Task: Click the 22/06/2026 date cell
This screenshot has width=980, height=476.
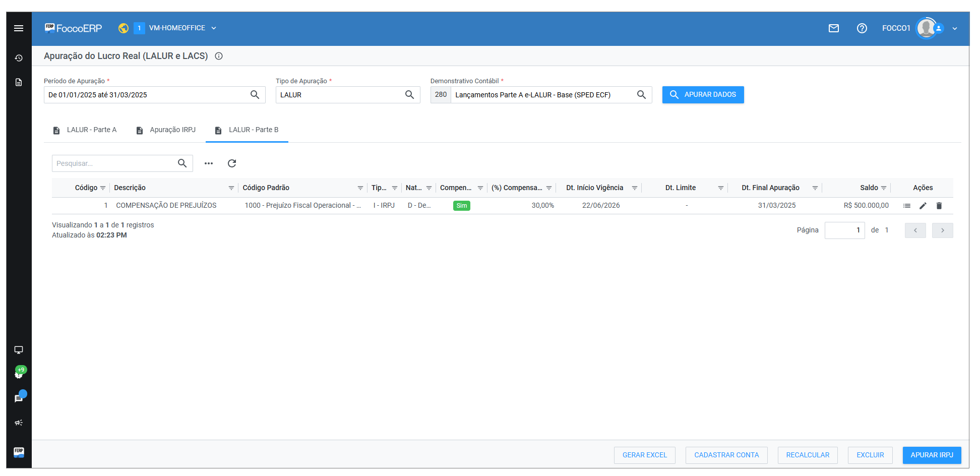Action: click(x=601, y=206)
